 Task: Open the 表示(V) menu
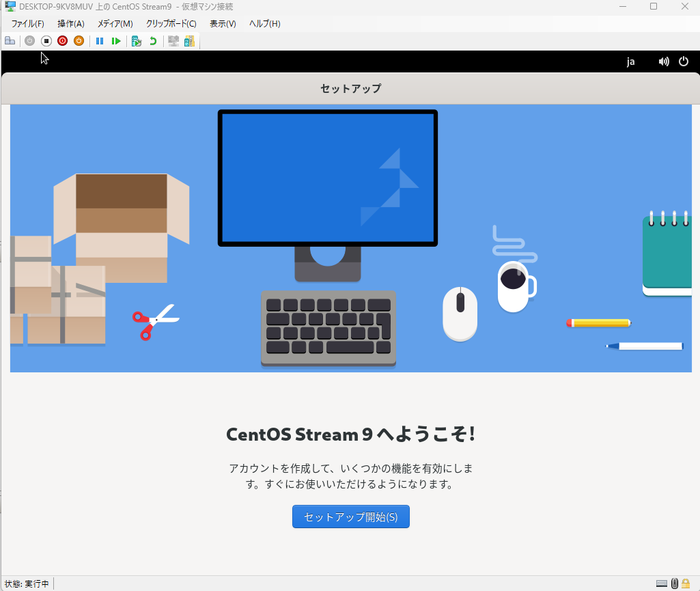[223, 24]
